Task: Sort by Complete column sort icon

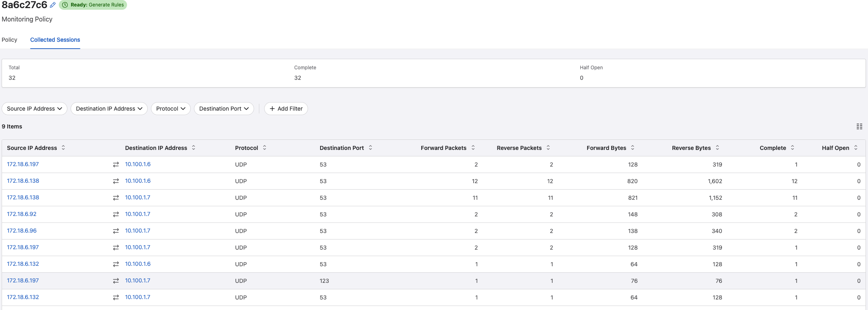Action: click(x=793, y=148)
